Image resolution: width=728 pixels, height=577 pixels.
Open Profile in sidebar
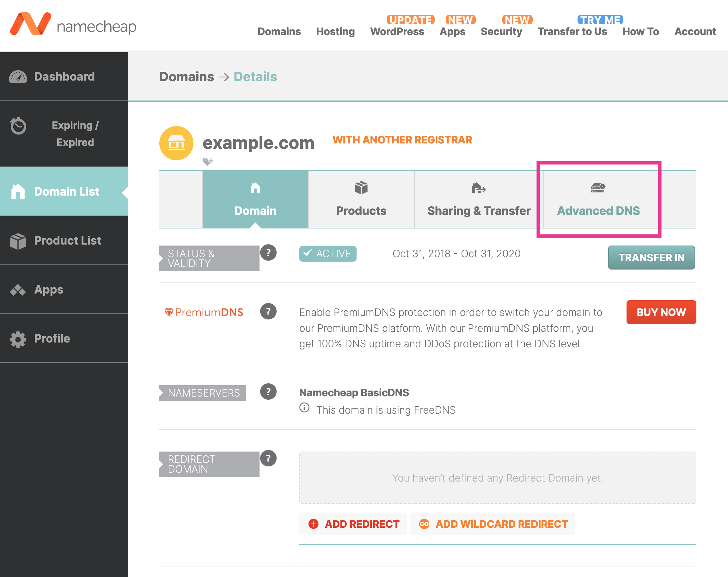click(x=64, y=339)
